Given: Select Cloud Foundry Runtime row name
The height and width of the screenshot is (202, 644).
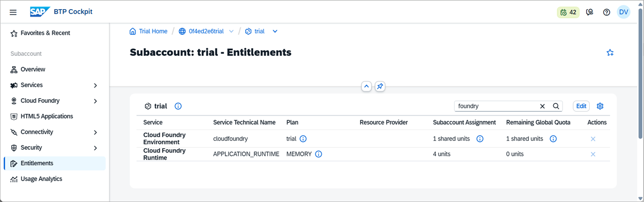Looking at the screenshot, I should tap(164, 154).
